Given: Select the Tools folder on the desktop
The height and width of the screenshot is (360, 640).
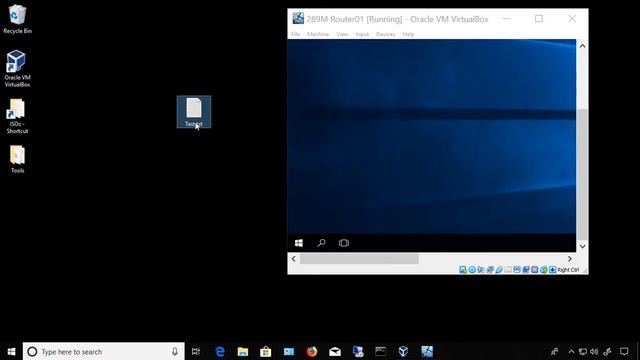Looking at the screenshot, I should [x=17, y=159].
